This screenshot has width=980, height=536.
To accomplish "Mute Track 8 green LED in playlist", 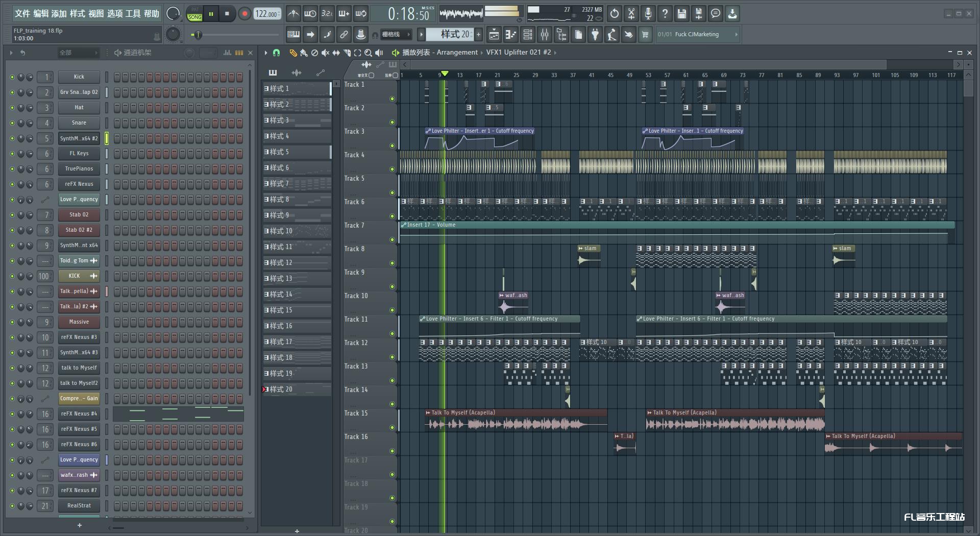I will [392, 263].
